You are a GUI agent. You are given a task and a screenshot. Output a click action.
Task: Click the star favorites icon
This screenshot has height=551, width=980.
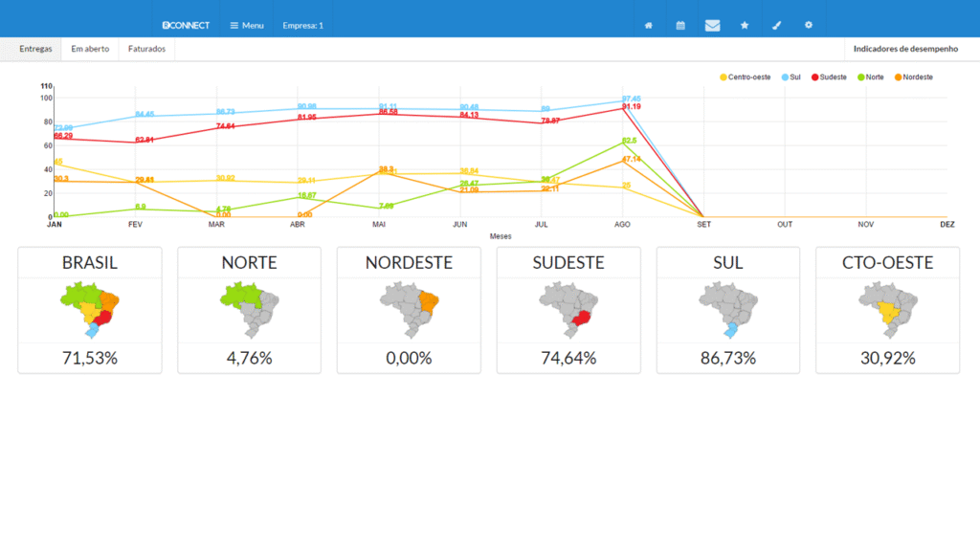pyautogui.click(x=745, y=25)
